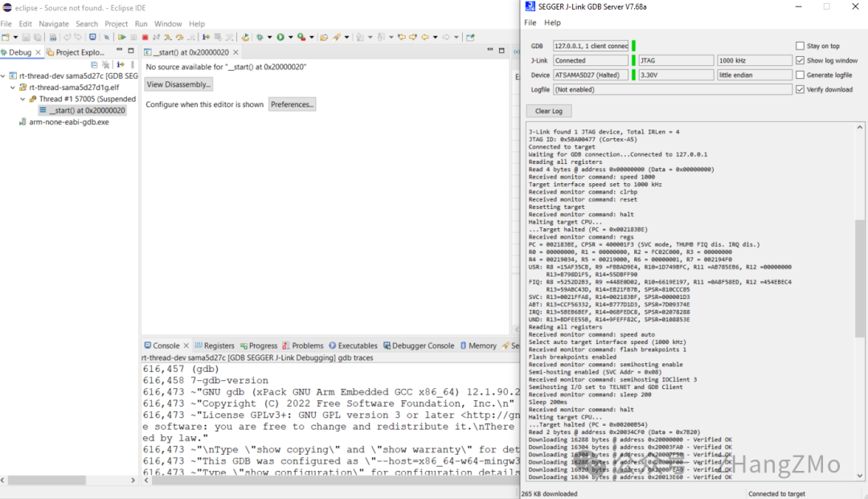Click the Clear Log button
Viewport: 868px width, 499px height.
[x=549, y=111]
